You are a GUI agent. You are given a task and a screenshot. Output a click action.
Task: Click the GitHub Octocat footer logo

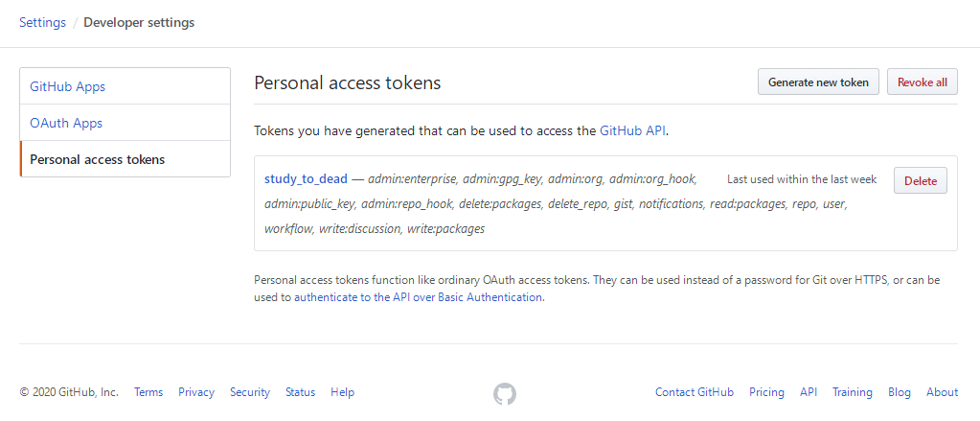[x=505, y=393]
